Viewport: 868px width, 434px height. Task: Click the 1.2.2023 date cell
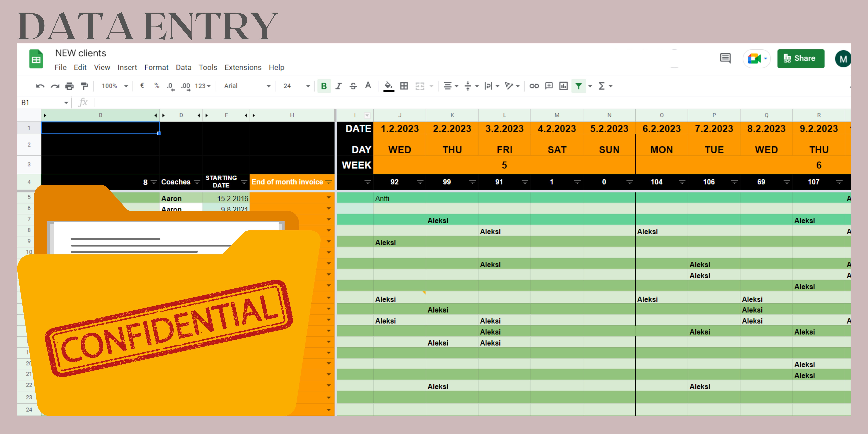400,128
